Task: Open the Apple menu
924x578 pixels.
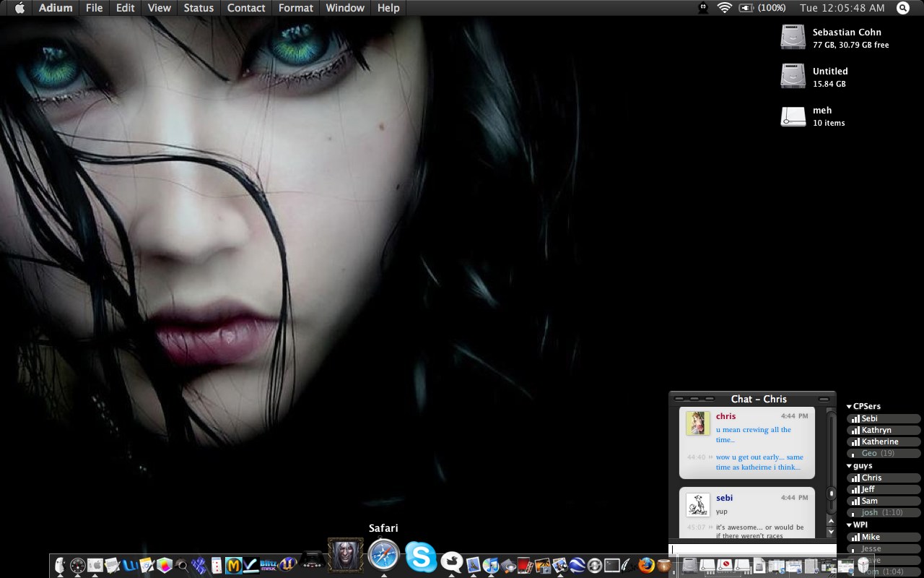Action: point(19,8)
